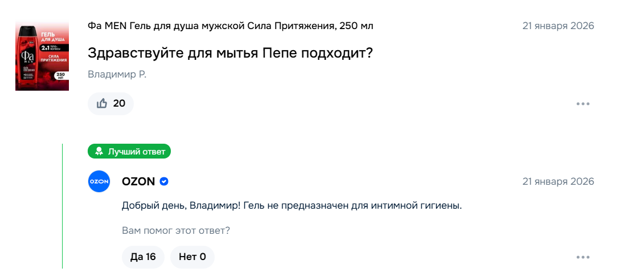This screenshot has width=644, height=272.
Task: Click the author name Владимир Р.
Action: [x=117, y=75]
